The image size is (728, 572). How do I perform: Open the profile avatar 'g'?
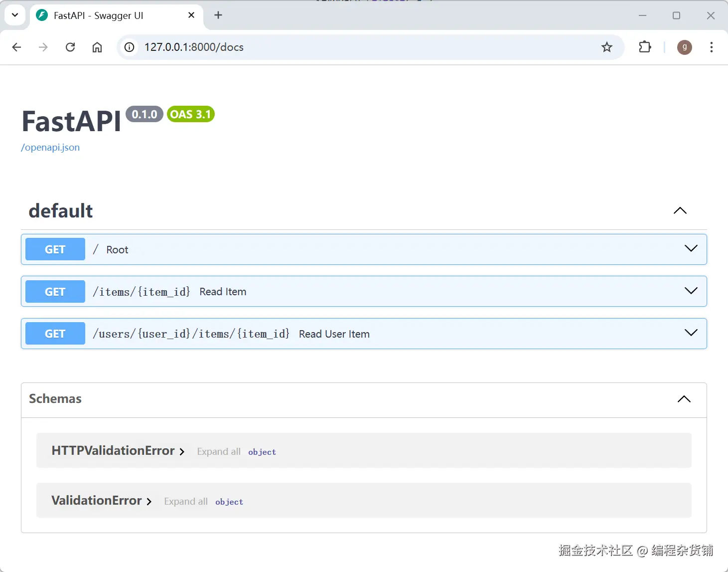coord(684,47)
